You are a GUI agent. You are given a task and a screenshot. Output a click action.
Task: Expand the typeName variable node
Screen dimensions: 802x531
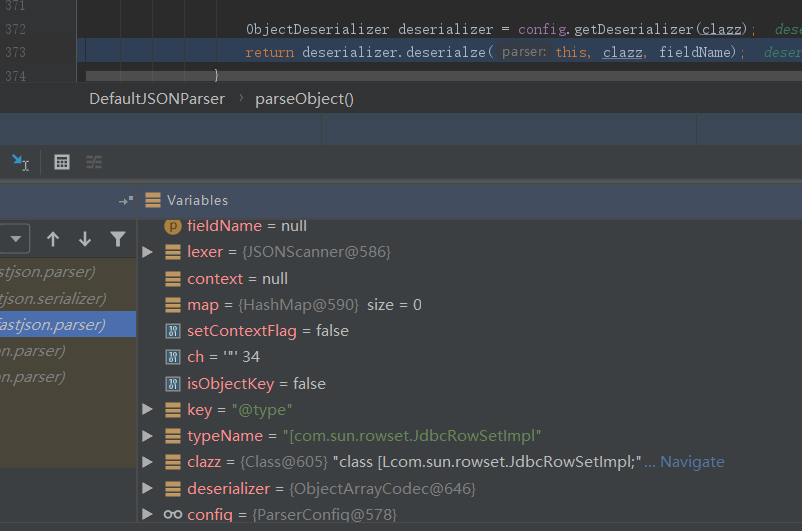pyautogui.click(x=148, y=436)
